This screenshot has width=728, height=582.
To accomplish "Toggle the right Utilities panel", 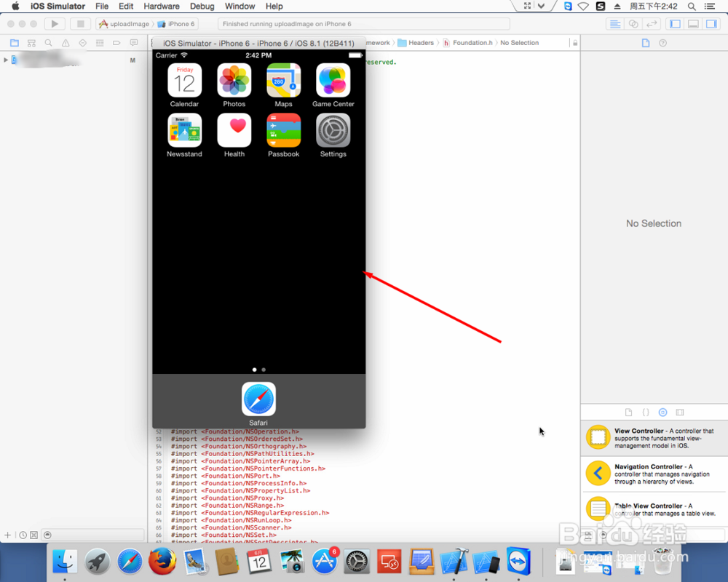I will coord(710,24).
